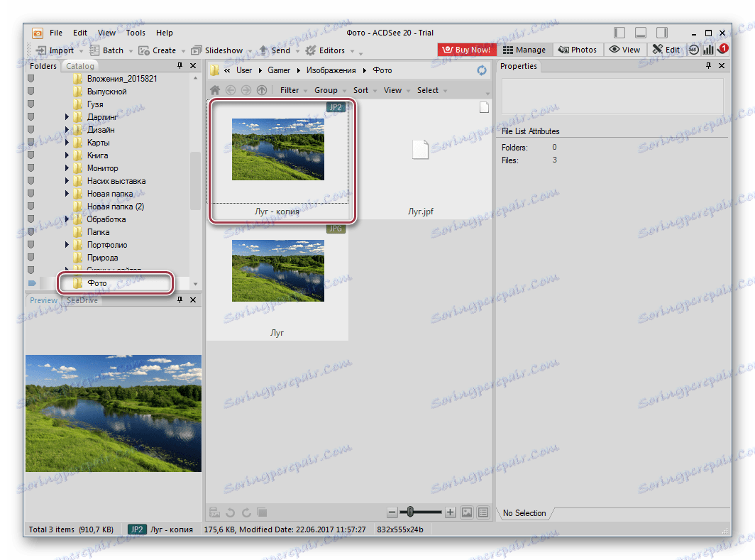Expand the Портфолио folder tree node
The width and height of the screenshot is (755, 560).
(67, 245)
